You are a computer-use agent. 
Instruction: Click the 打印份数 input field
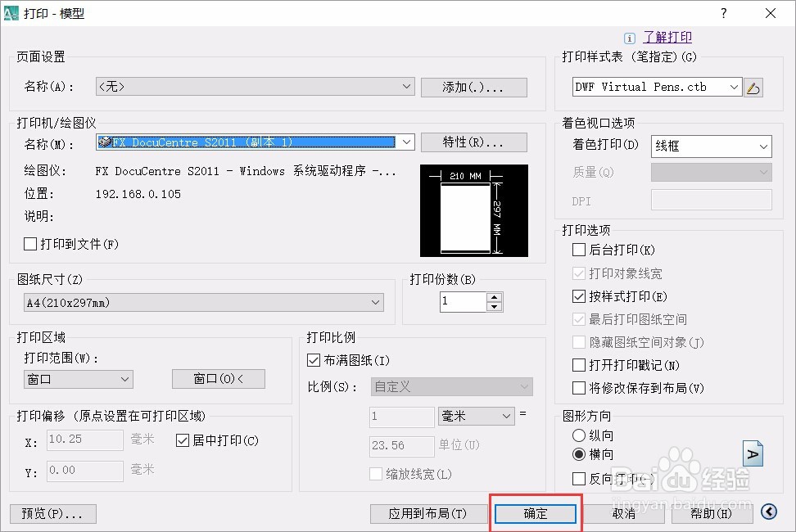coord(463,302)
